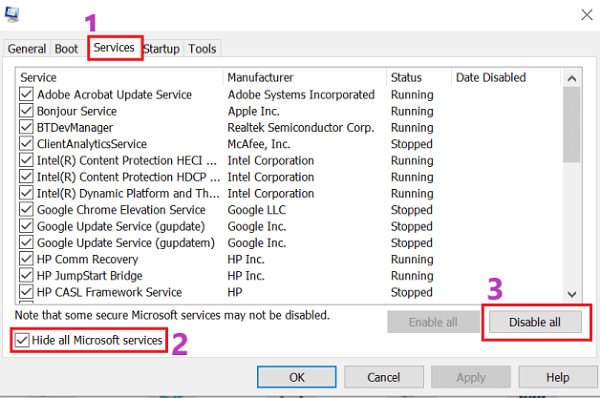Toggle Intel(R) Content Protection HDCP checkbox
This screenshot has width=600, height=398.
tap(26, 176)
